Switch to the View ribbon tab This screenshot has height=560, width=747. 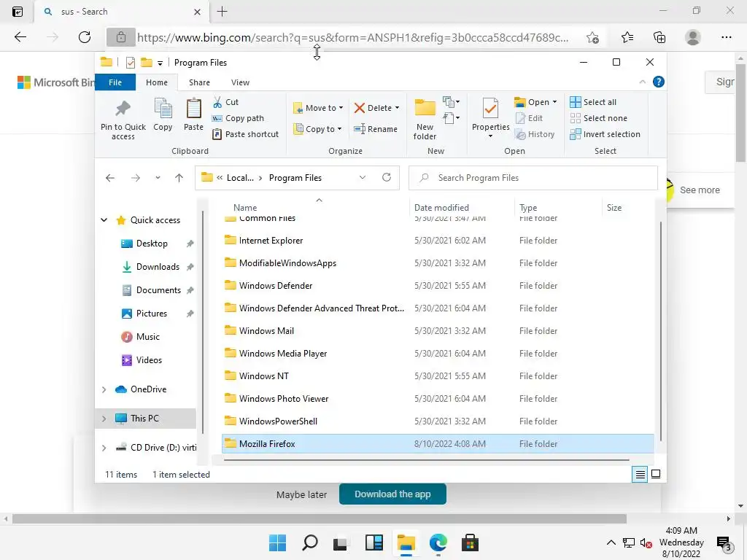pyautogui.click(x=240, y=82)
